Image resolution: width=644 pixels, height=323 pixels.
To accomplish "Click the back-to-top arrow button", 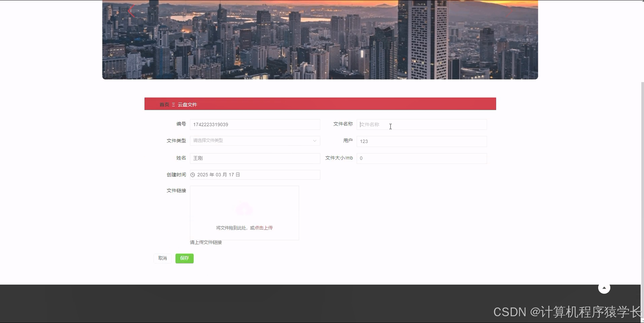I will click(604, 288).
